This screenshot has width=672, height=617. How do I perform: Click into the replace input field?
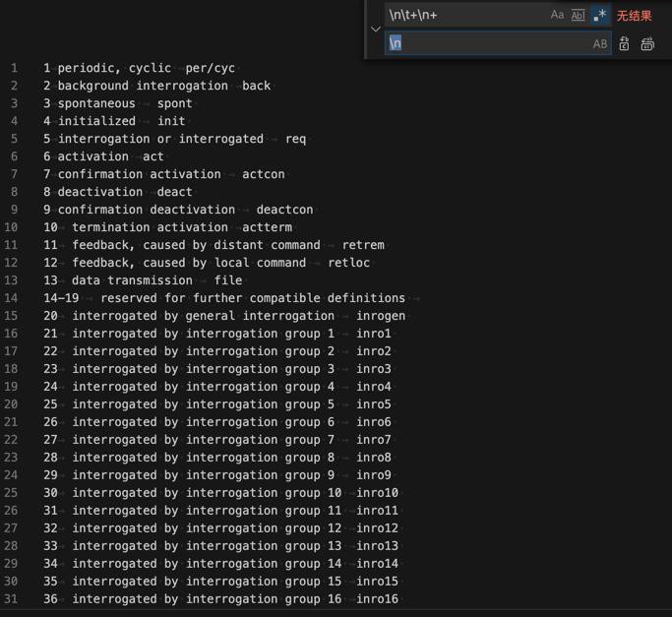[x=487, y=43]
